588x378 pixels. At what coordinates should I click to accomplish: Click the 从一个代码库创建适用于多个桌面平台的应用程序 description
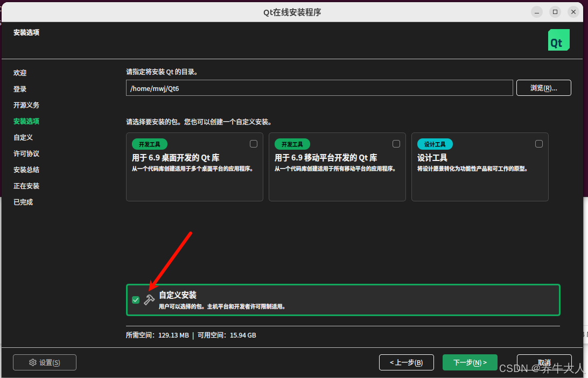193,169
